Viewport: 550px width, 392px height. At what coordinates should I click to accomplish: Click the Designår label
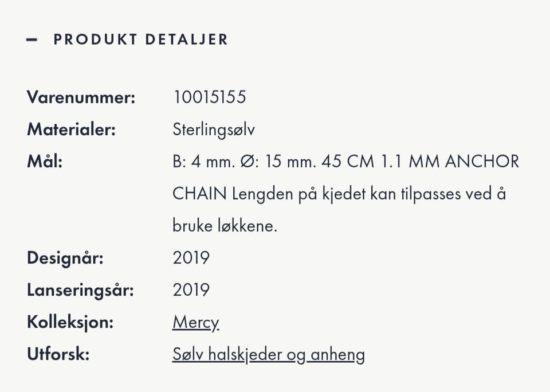point(65,258)
